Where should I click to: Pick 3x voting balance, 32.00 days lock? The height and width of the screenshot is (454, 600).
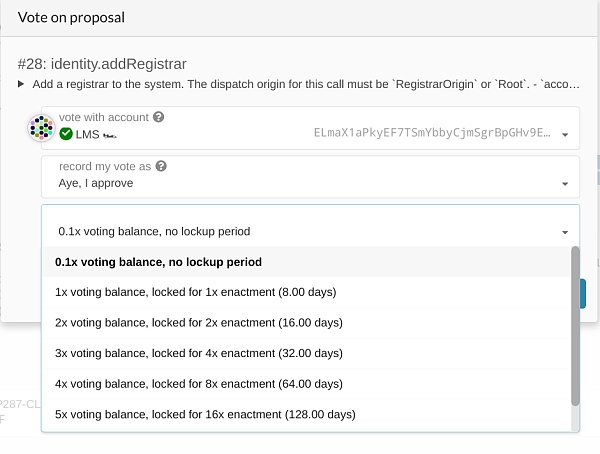(198, 353)
